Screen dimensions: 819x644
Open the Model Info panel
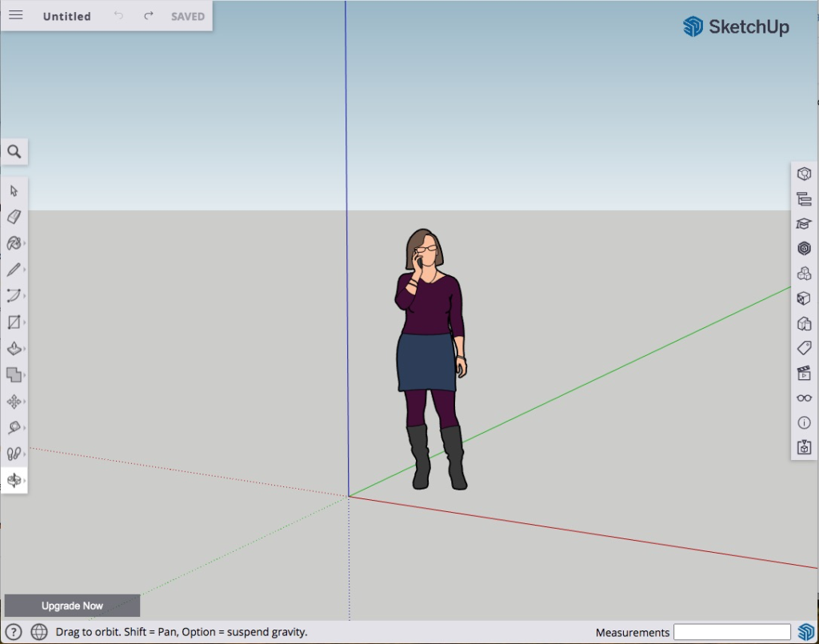[x=804, y=422]
